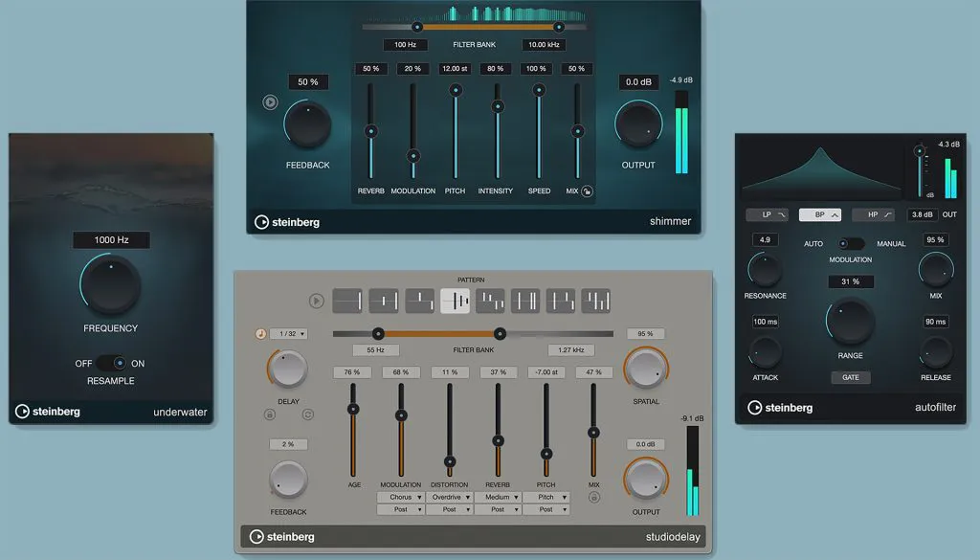Image resolution: width=980 pixels, height=560 pixels.
Task: Toggle the tempo sync note icon beside 1/32
Action: pyautogui.click(x=260, y=334)
